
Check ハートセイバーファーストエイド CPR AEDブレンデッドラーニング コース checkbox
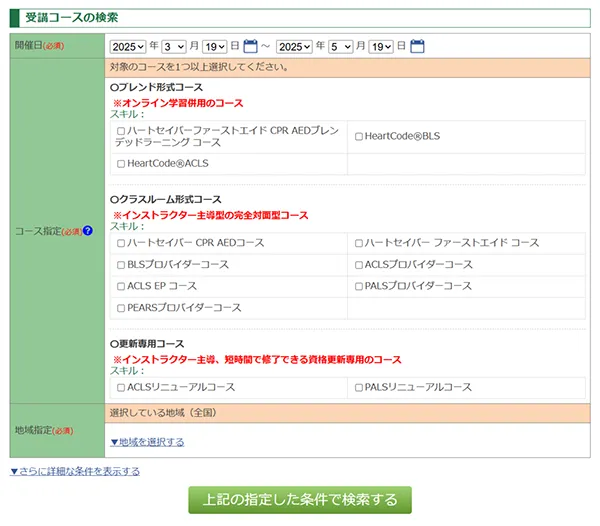click(121, 131)
